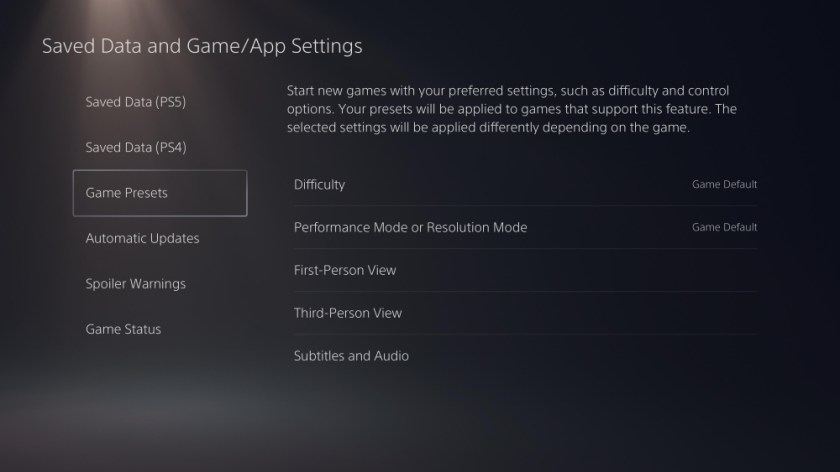This screenshot has width=840, height=472.
Task: Change Difficulty's Game Default value
Action: coord(724,184)
